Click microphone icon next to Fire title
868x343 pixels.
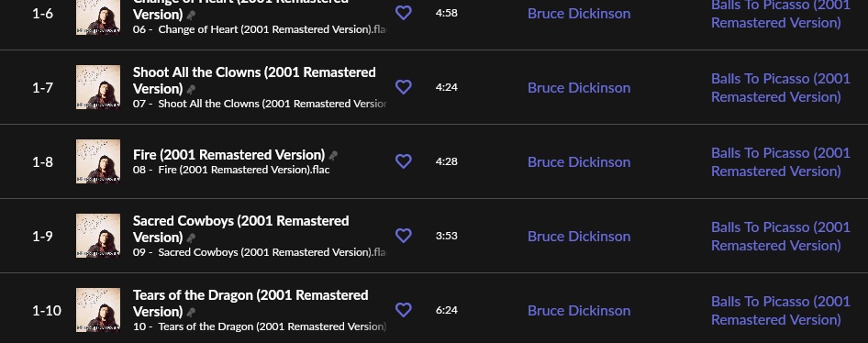coord(333,156)
